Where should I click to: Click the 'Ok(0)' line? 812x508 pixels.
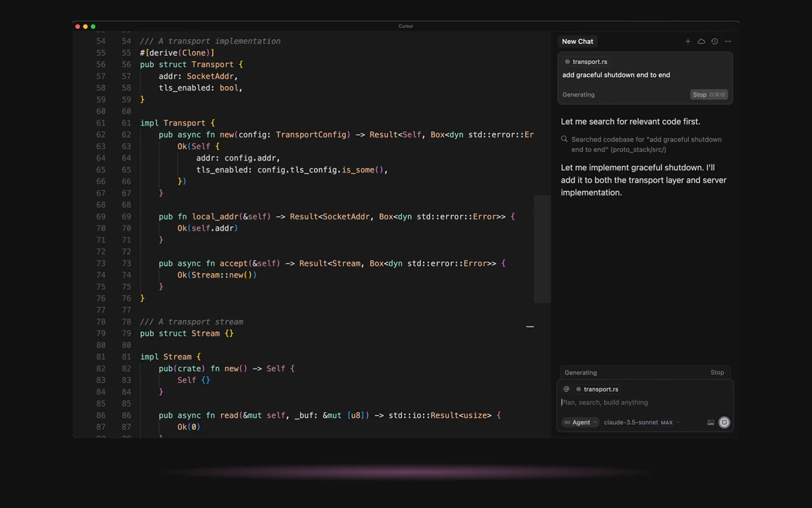tap(189, 427)
